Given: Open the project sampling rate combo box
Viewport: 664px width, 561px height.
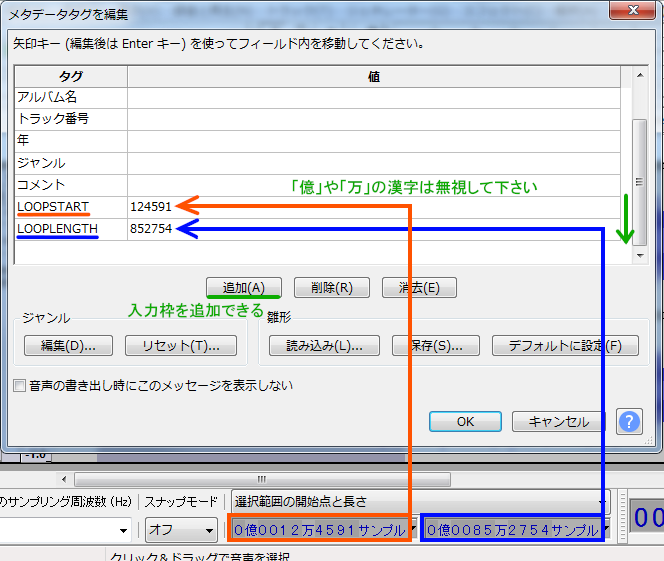Looking at the screenshot, I should (x=124, y=530).
